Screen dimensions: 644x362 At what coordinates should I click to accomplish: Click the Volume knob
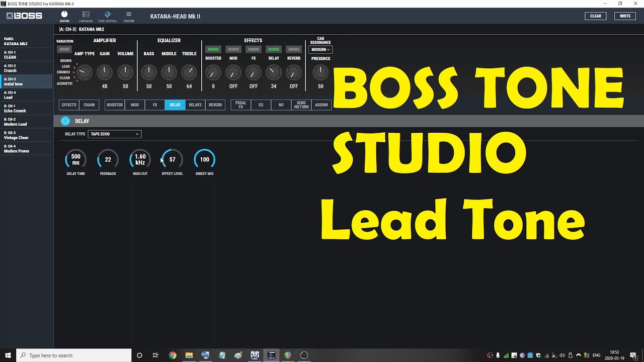[125, 72]
